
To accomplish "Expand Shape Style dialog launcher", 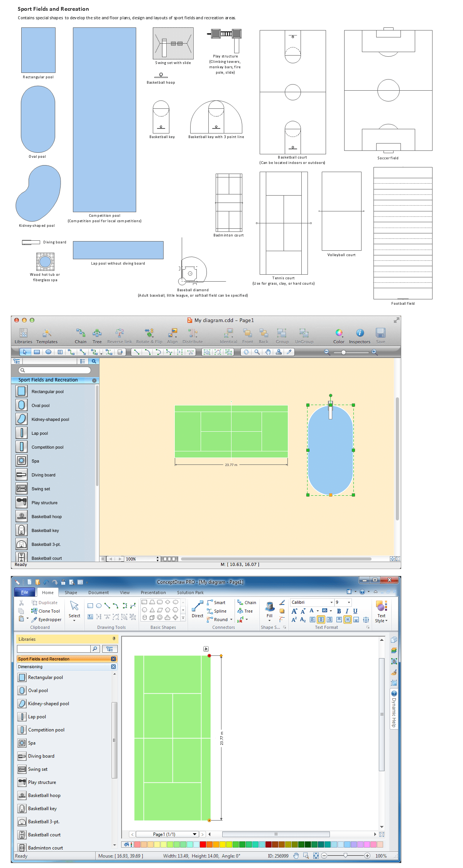I will click(x=285, y=627).
